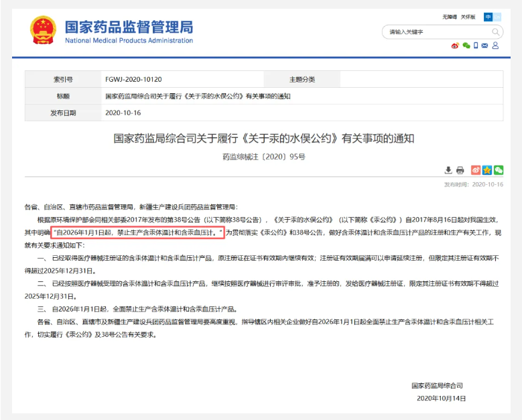The width and height of the screenshot is (522, 420).
Task: Select the date 2020-10-16 in table
Action: click(x=123, y=113)
